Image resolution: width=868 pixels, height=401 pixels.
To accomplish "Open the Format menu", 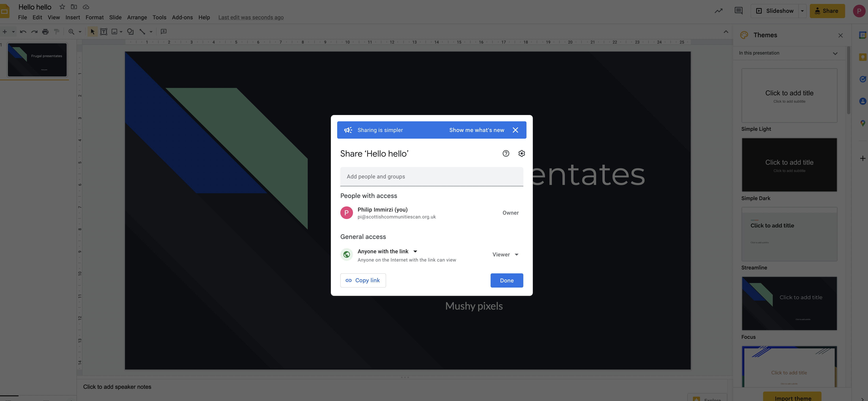I will click(95, 17).
